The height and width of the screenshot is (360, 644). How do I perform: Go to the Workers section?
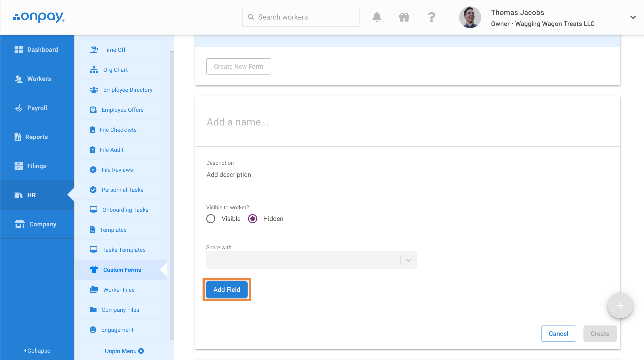(37, 79)
